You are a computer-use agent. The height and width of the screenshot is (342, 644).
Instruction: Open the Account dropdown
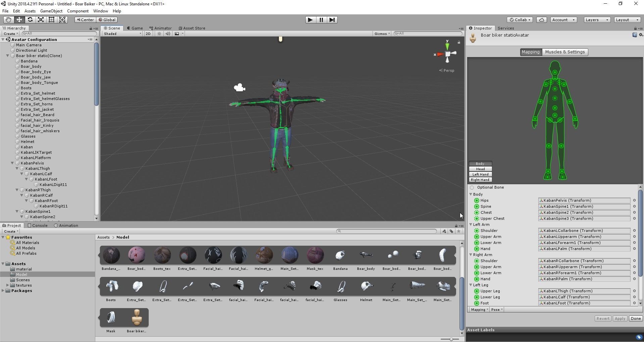(563, 20)
